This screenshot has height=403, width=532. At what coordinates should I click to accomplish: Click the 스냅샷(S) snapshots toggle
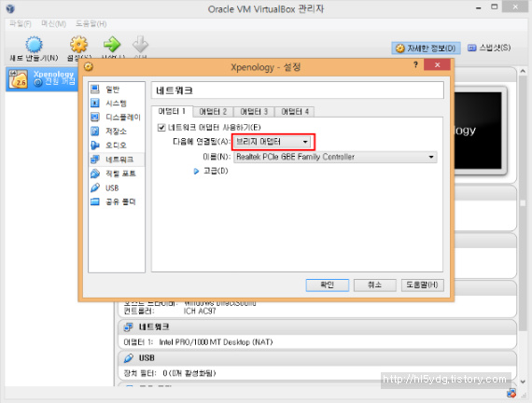tap(489, 48)
